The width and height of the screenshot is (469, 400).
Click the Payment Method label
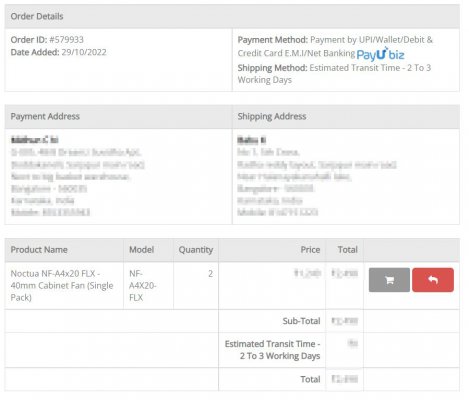click(x=272, y=40)
